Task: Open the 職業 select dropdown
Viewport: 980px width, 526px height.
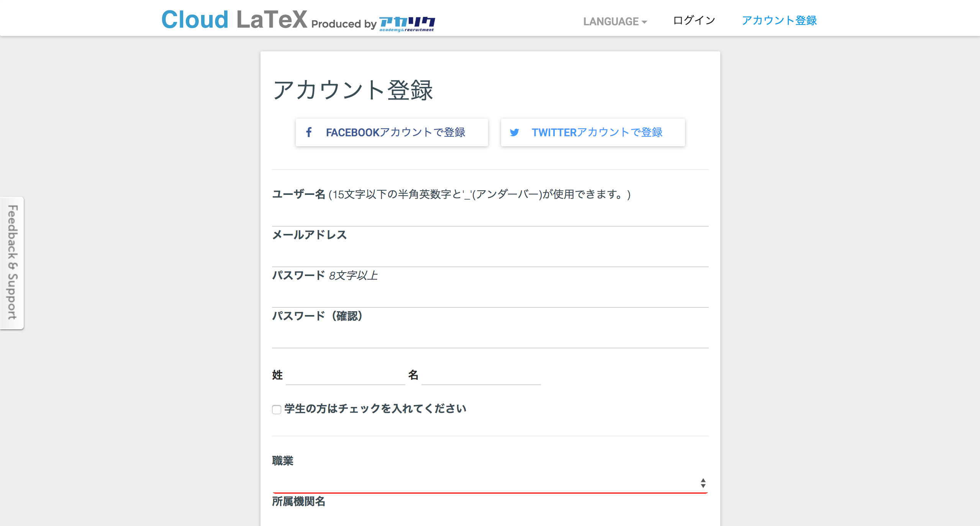Action: (490, 483)
